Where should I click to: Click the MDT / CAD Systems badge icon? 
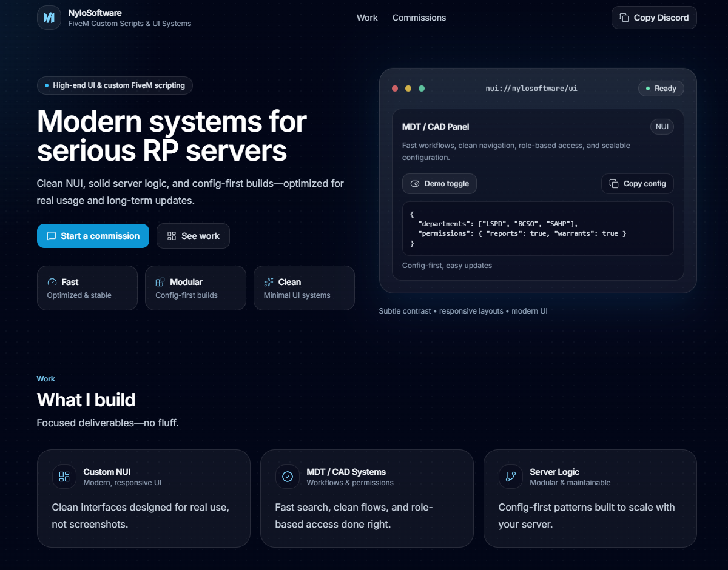pos(288,477)
